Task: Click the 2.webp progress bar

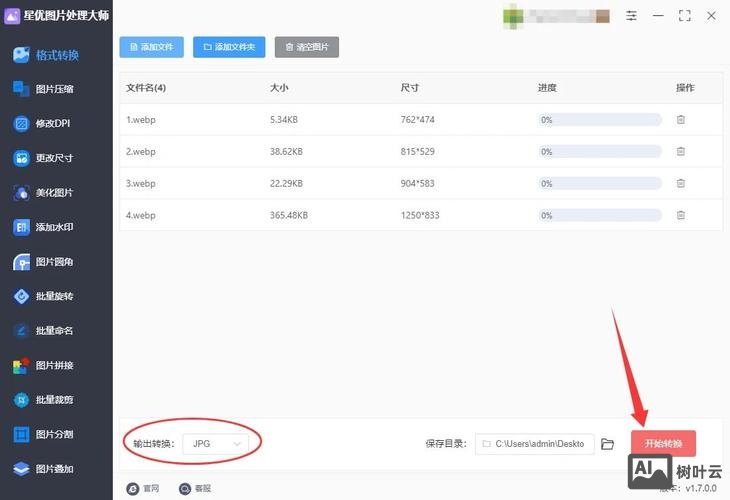Action: 600,151
